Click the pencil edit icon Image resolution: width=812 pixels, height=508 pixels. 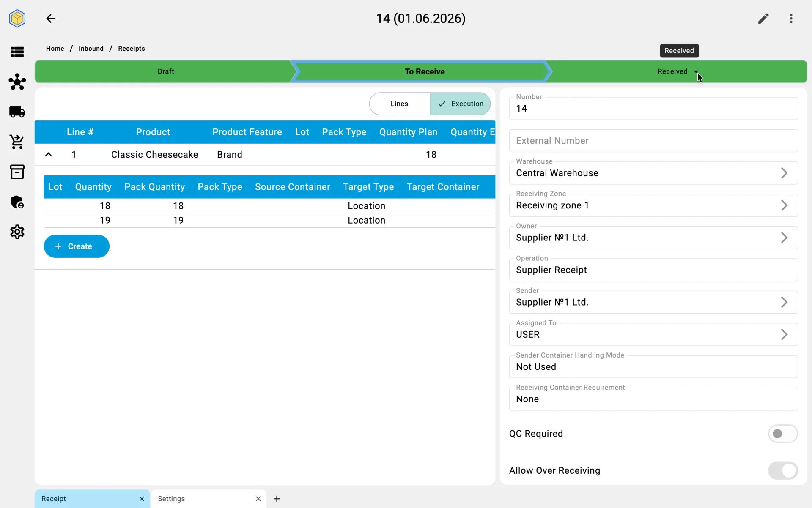[x=763, y=19]
